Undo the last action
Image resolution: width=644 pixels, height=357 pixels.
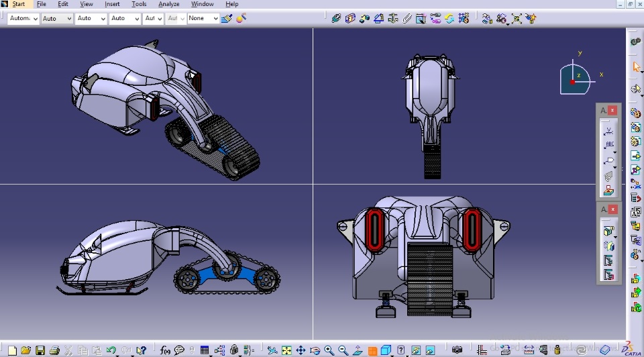pyautogui.click(x=111, y=350)
